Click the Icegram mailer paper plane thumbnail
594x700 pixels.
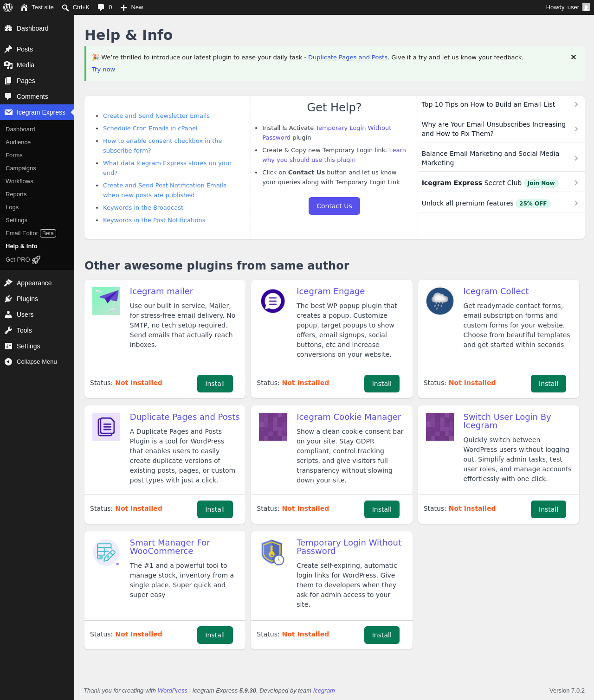click(x=106, y=301)
